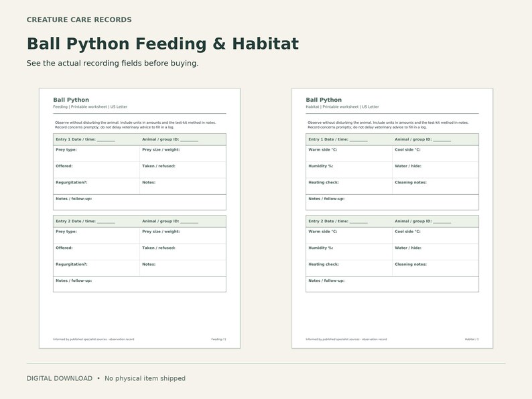Click Entry 1 'Humidity %:' field
Screen dimensions: 532x399
(349, 170)
